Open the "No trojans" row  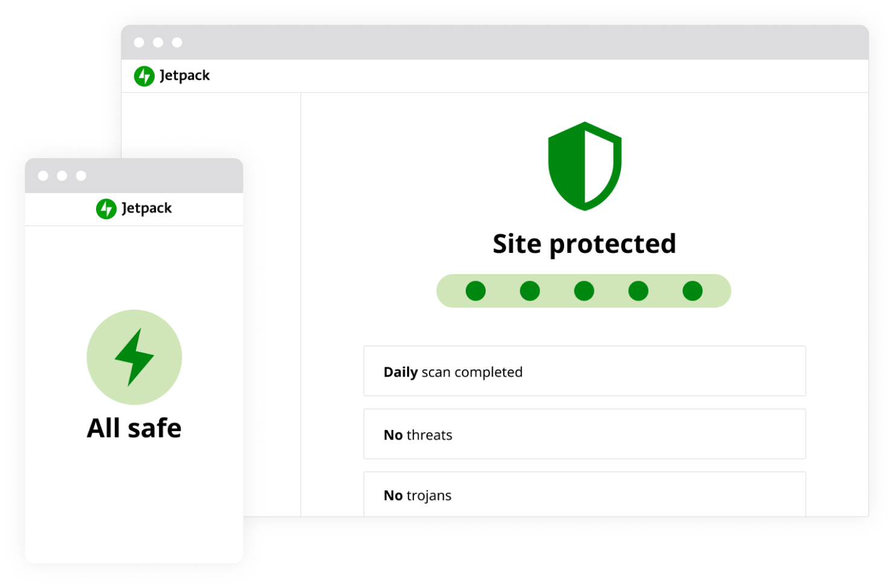click(x=584, y=494)
